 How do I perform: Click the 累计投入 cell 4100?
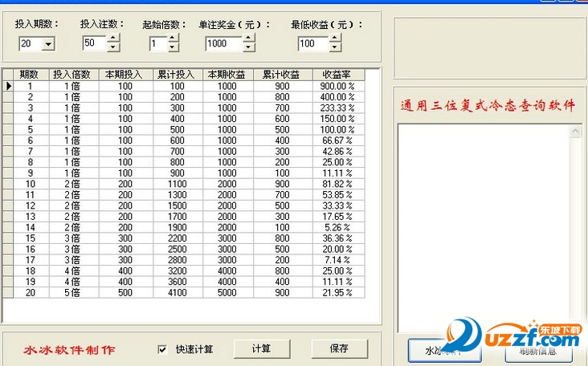click(x=178, y=293)
